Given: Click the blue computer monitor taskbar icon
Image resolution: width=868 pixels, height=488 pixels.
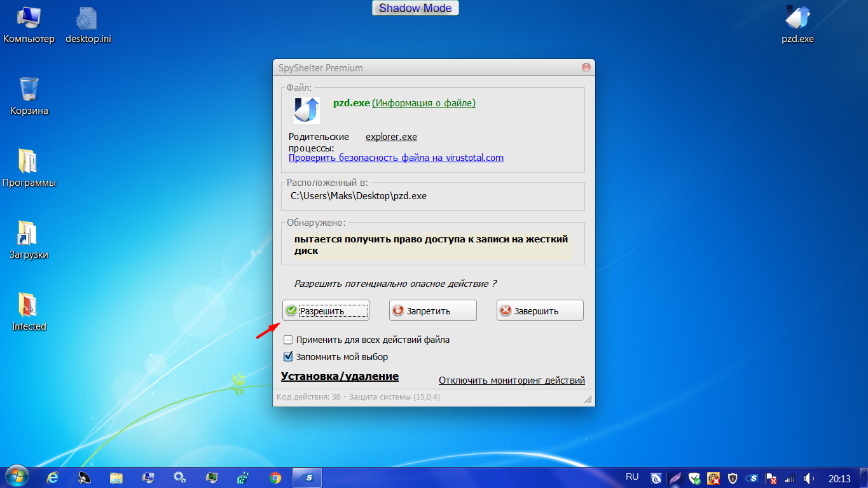Looking at the screenshot, I should pyautogui.click(x=148, y=477).
